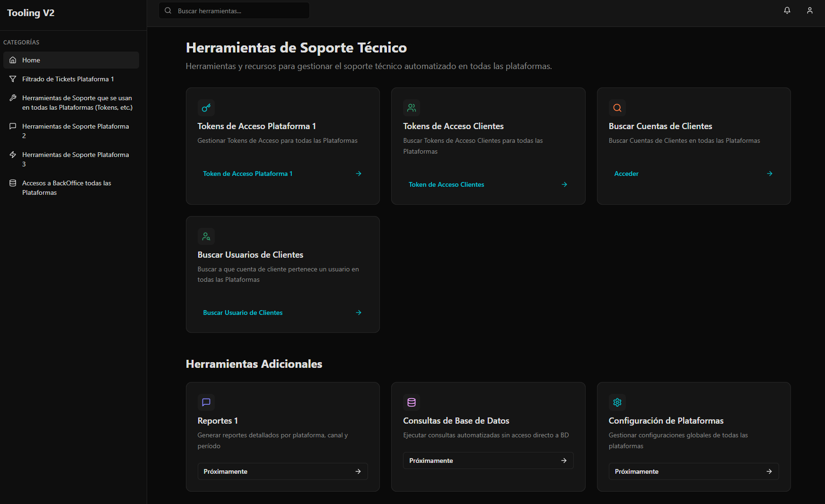Open Accesos a BackOffice todas las Plataformas
Screen dimensions: 825x504
[x=67, y=188]
